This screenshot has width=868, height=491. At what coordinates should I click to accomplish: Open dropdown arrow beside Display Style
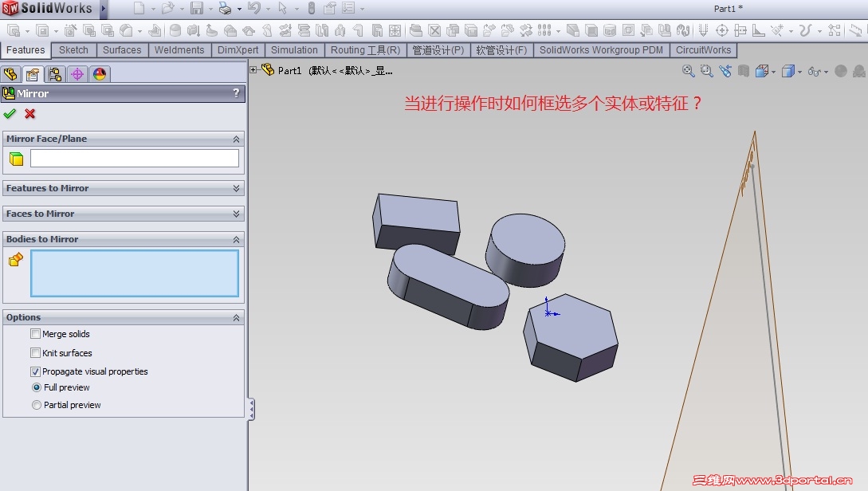click(x=800, y=72)
